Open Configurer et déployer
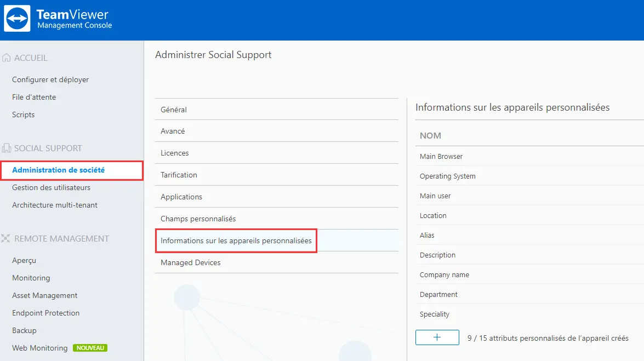The height and width of the screenshot is (361, 644). [x=50, y=79]
